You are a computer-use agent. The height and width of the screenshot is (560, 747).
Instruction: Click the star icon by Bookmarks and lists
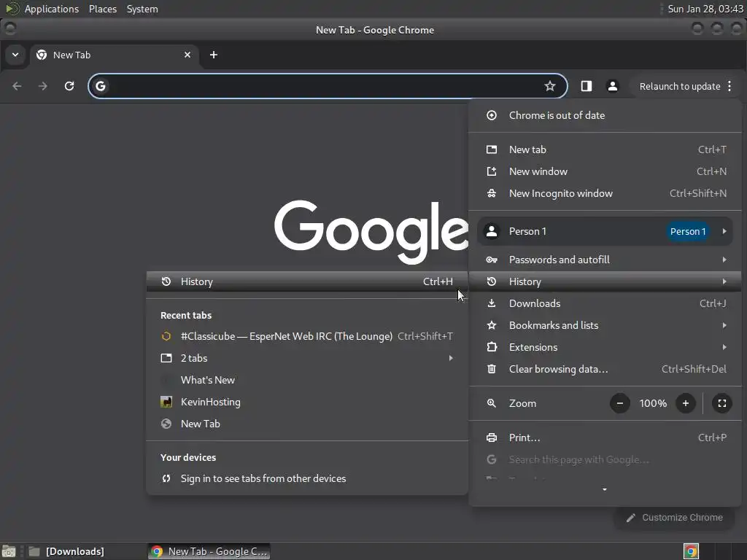[491, 325]
